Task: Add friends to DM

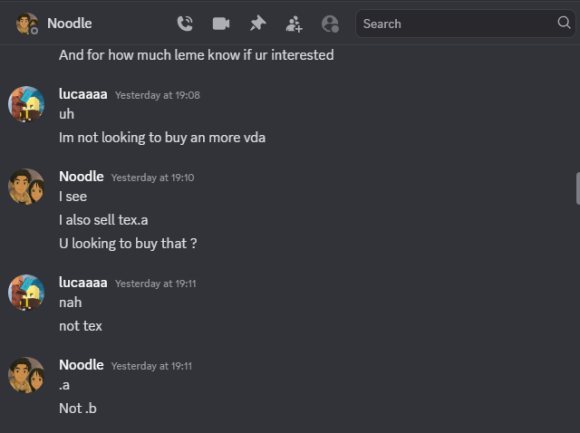Action: pos(294,24)
